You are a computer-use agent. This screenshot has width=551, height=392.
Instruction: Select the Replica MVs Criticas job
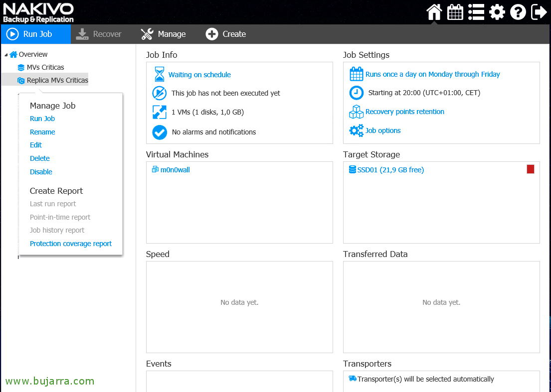(x=57, y=80)
